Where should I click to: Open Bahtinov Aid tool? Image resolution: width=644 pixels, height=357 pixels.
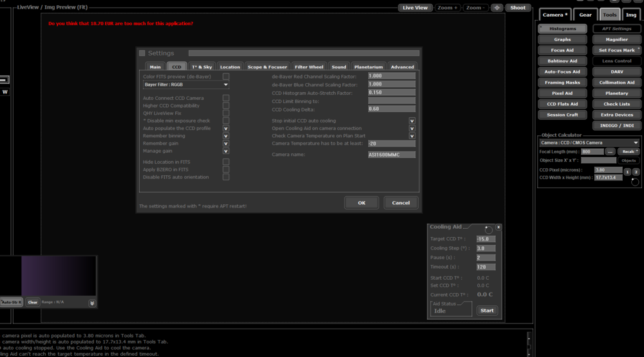[x=562, y=61]
